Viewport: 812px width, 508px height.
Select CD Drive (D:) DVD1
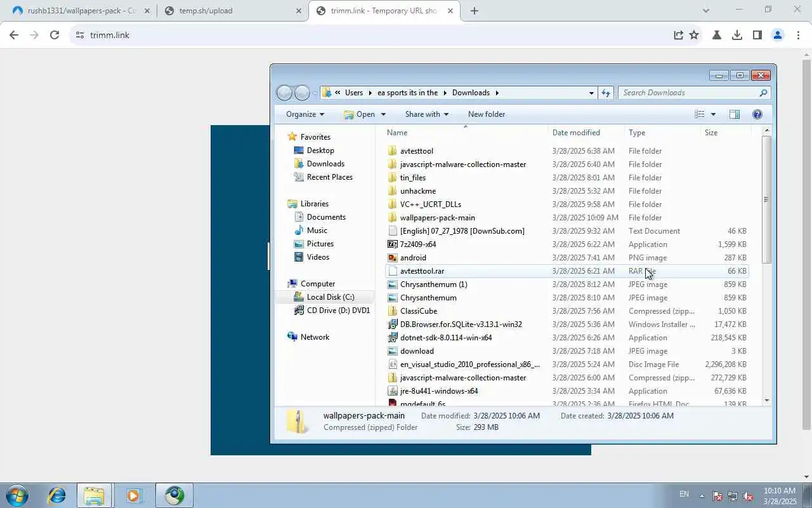[x=338, y=311]
